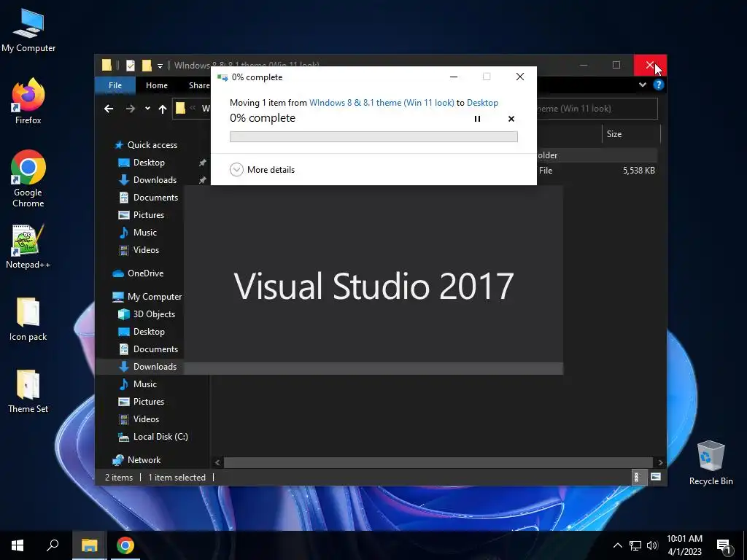Select the Icon pack folder on desktop
The width and height of the screenshot is (747, 560).
pyautogui.click(x=28, y=319)
